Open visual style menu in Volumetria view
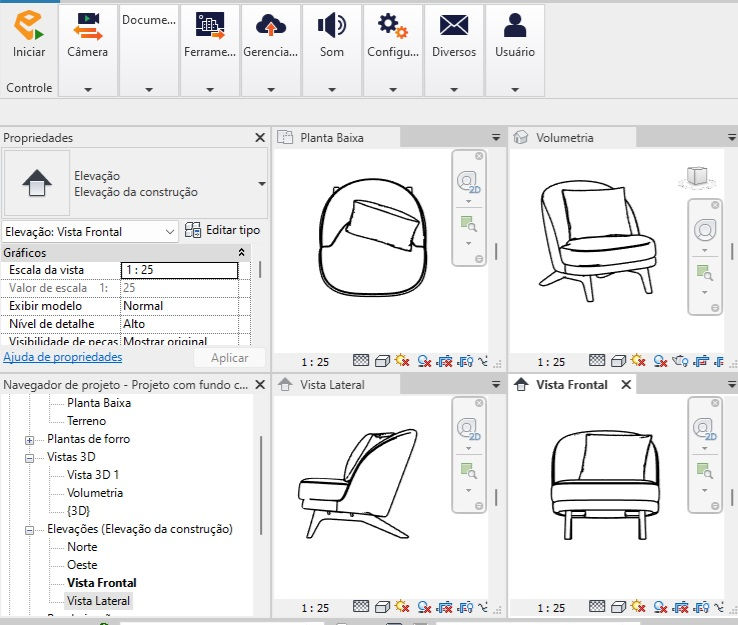Viewport: 738px width, 625px height. (618, 361)
